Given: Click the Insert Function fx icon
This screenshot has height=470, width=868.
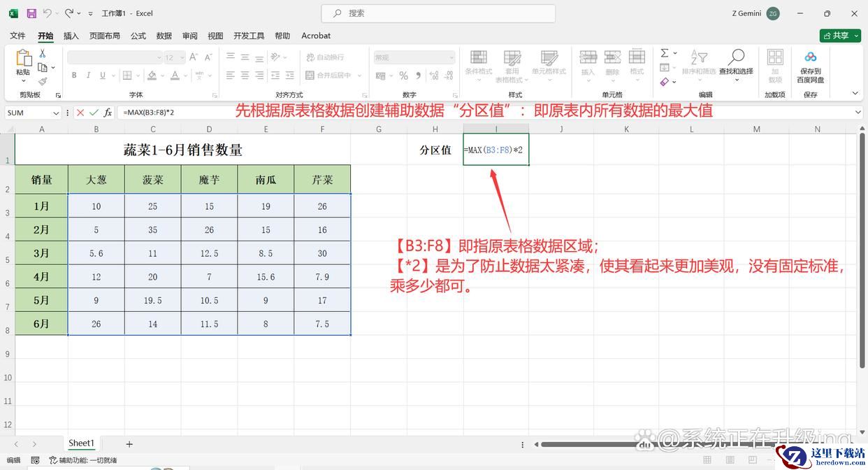Looking at the screenshot, I should (x=108, y=113).
